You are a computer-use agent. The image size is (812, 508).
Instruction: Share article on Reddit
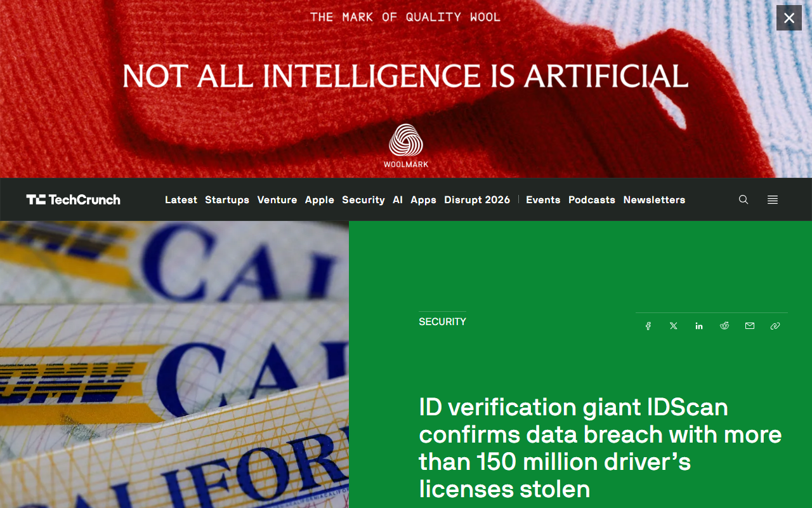click(724, 326)
